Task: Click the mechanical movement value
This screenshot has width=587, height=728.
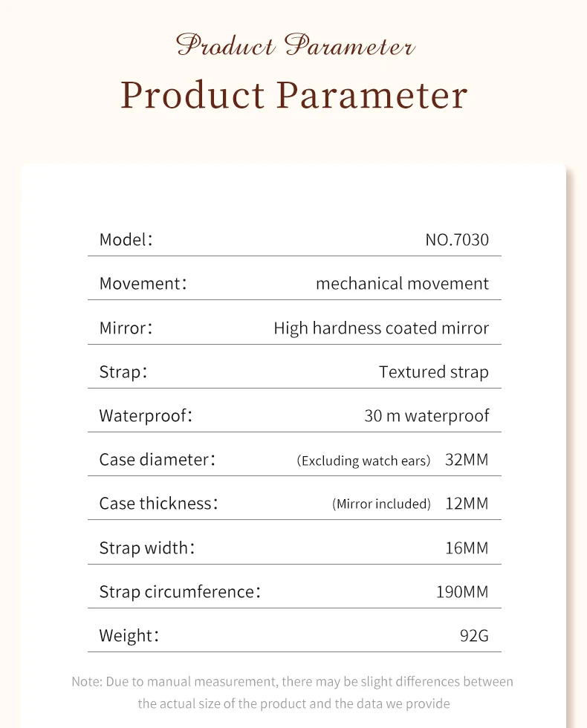Action: point(402,283)
